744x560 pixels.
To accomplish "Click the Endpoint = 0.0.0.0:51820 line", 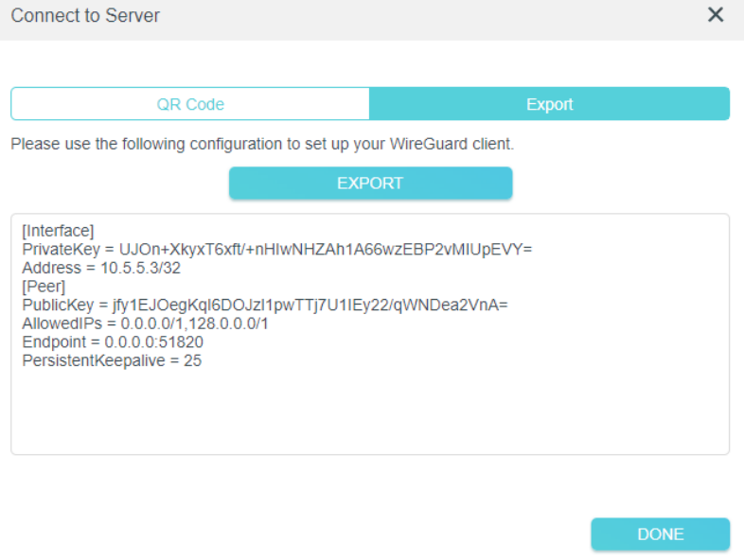I will [113, 341].
